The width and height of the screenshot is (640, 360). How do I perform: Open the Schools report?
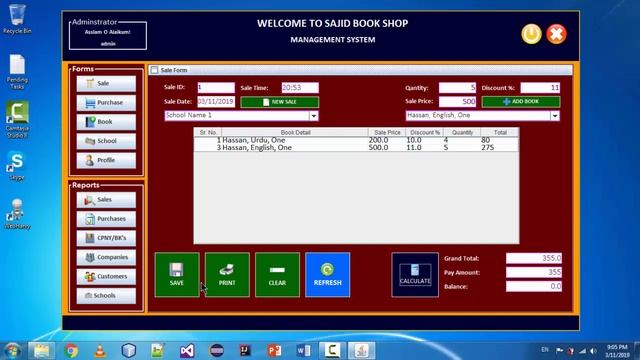[106, 296]
